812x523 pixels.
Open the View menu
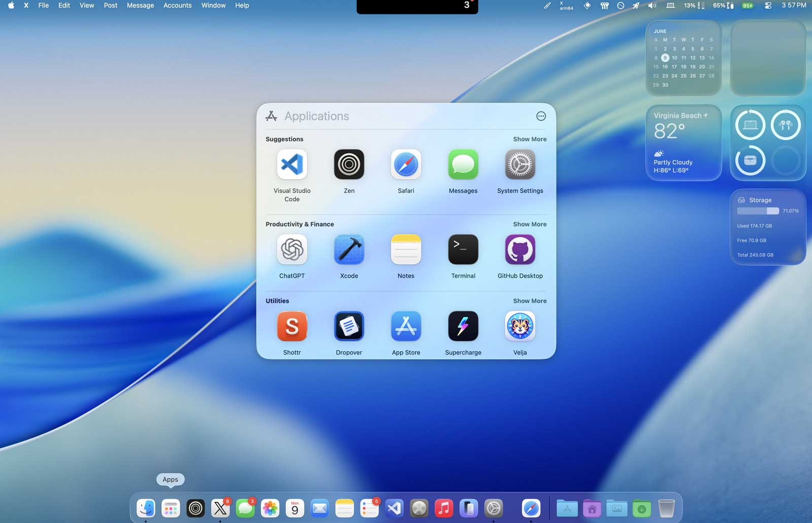87,6
